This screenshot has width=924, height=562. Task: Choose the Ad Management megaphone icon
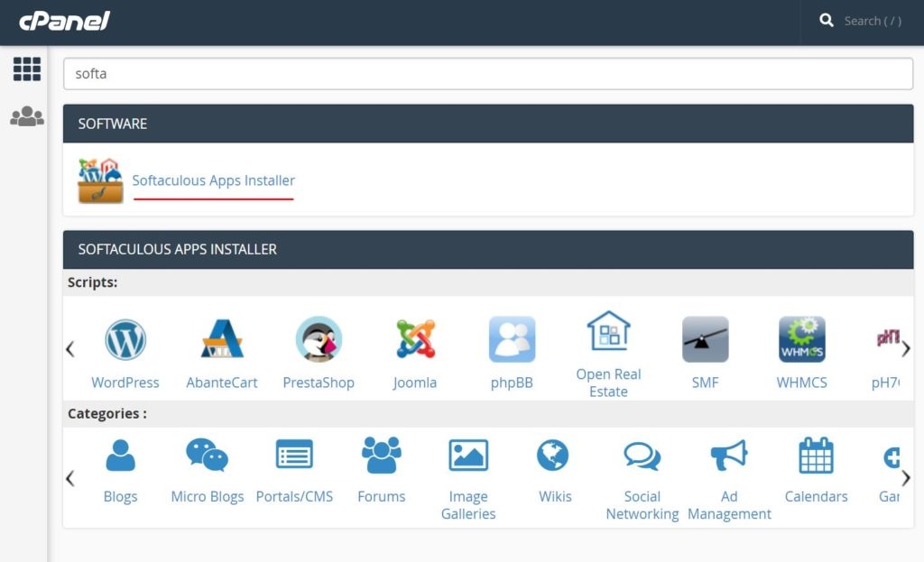[729, 455]
